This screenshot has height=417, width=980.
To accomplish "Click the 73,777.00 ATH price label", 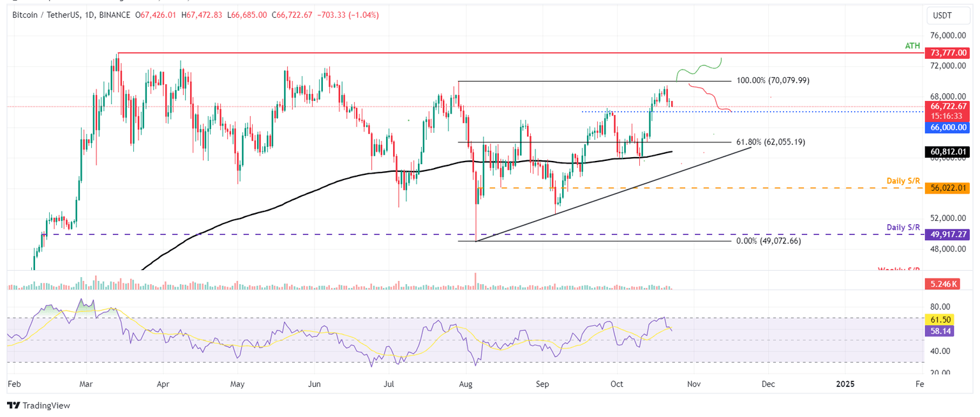I will click(x=946, y=53).
